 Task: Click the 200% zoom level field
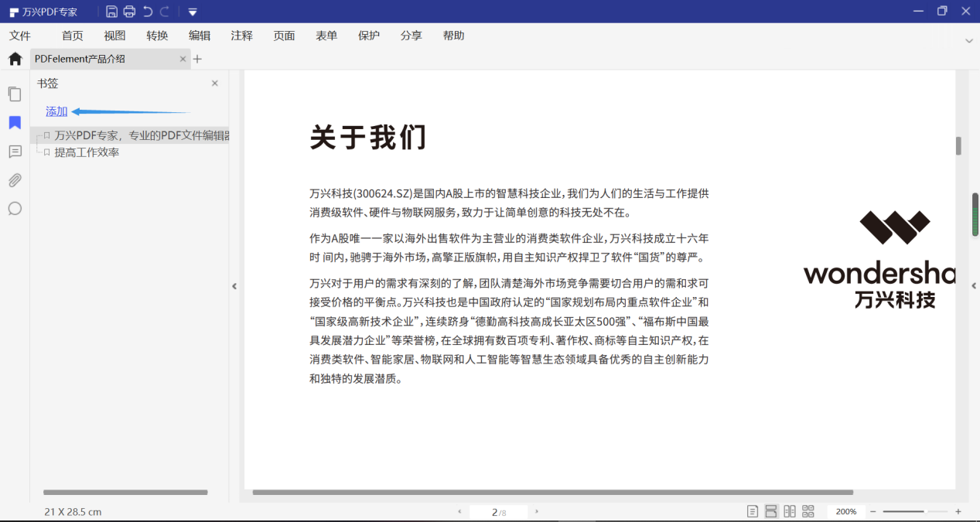(x=846, y=512)
